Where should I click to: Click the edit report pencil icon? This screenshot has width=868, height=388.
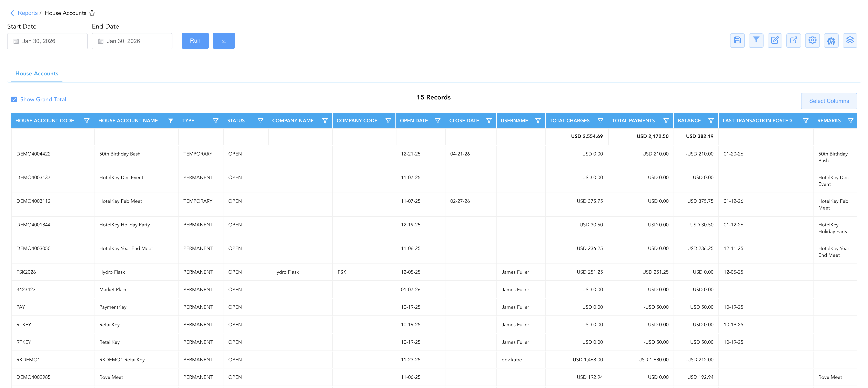click(x=775, y=40)
